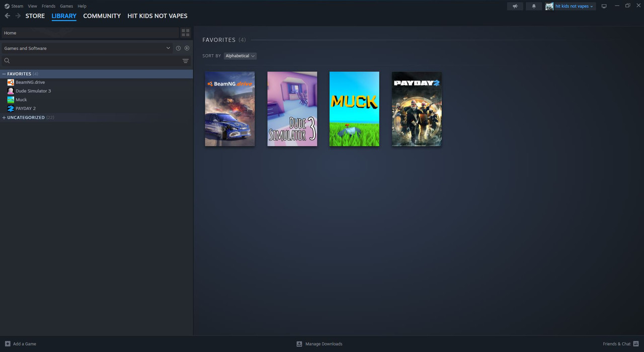Open the account dropdown hit kids not vapes
Screen dimensions: 644x352
point(574,6)
